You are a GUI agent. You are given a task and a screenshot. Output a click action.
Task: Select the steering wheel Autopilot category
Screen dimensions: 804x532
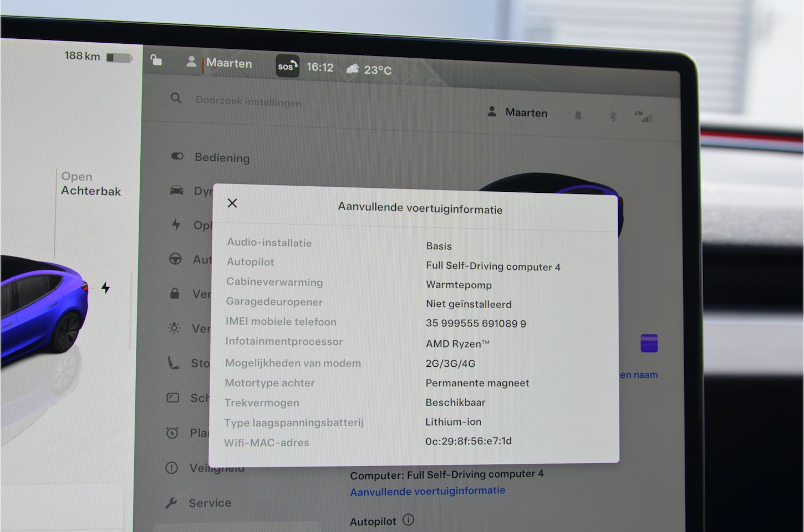[175, 259]
